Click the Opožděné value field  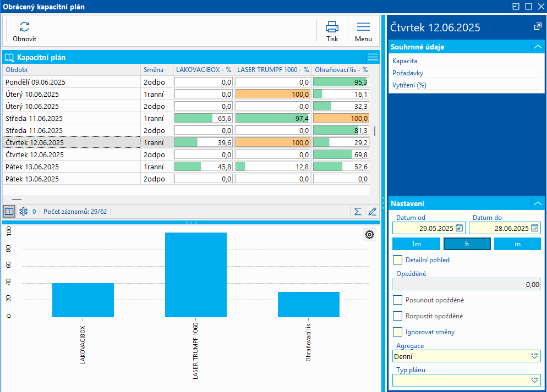tap(467, 284)
